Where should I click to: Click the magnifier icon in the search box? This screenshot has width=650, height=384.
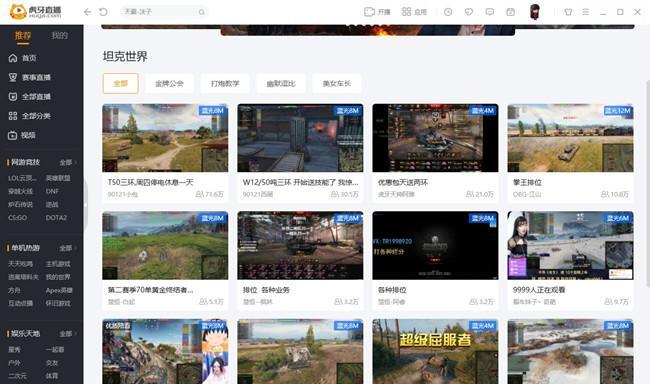coord(201,12)
